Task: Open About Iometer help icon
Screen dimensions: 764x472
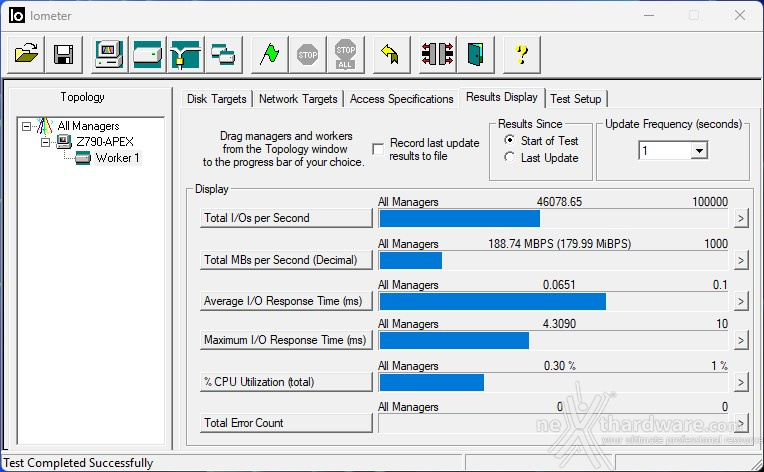Action: [521, 54]
